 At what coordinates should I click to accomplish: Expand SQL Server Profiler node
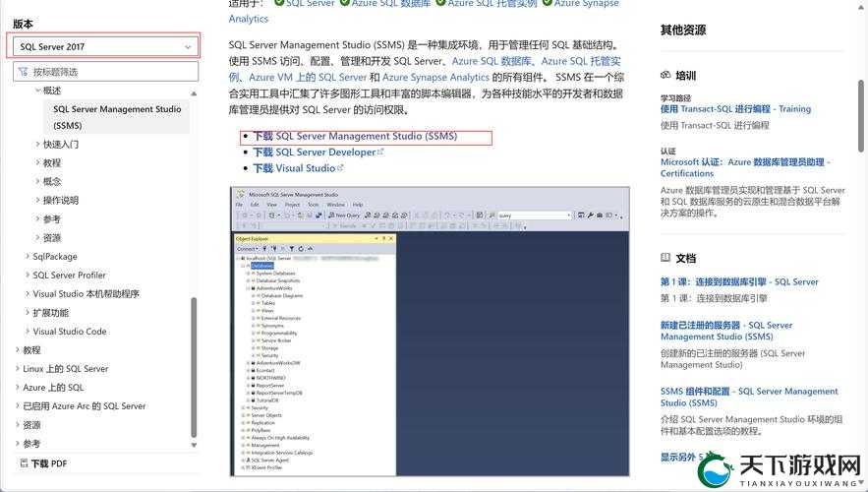click(x=28, y=275)
